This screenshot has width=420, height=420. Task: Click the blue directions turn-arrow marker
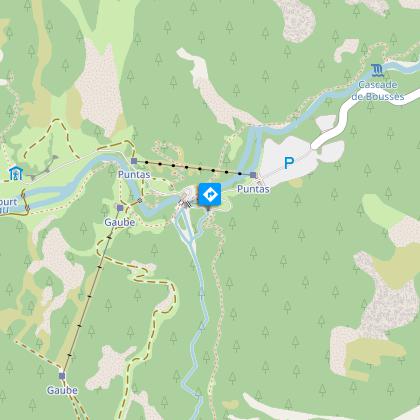click(210, 194)
